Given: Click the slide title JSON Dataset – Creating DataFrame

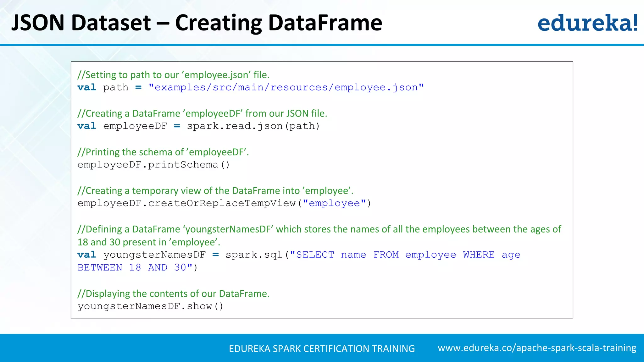Looking at the screenshot, I should 197,23.
